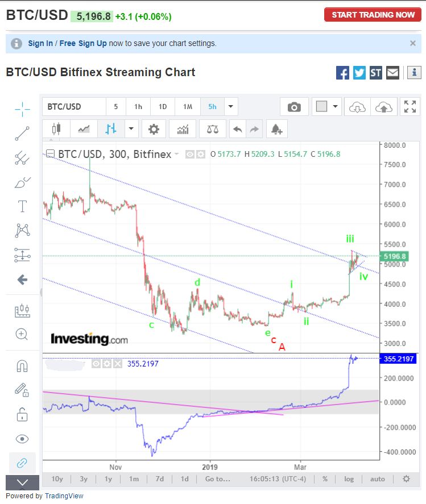Click the back arrow in left toolbar
The image size is (426, 504).
click(x=22, y=280)
